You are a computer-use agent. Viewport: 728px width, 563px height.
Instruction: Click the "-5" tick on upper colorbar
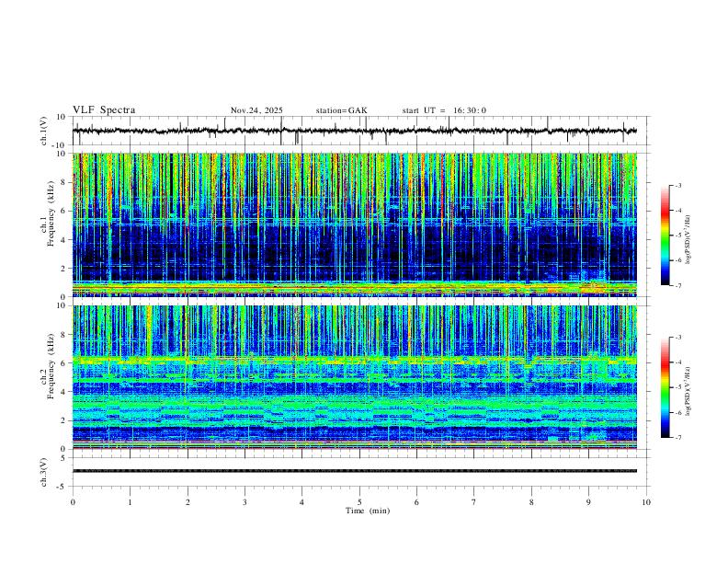(677, 236)
